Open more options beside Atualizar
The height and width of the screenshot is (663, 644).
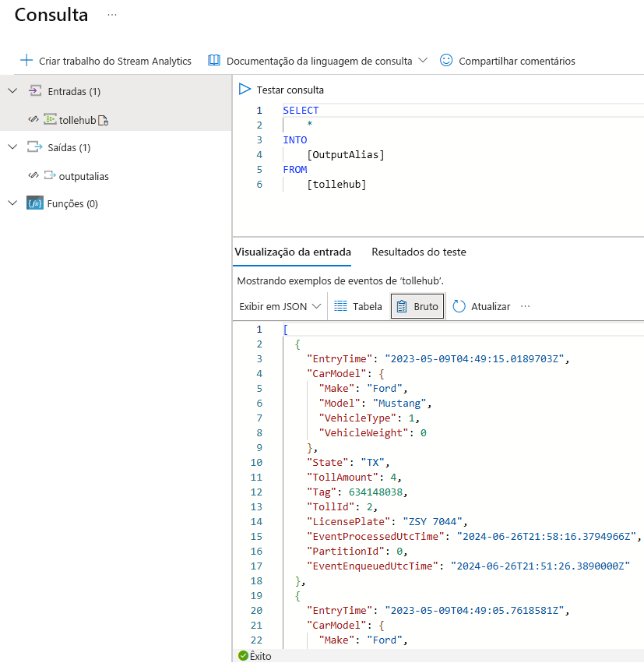tap(525, 307)
